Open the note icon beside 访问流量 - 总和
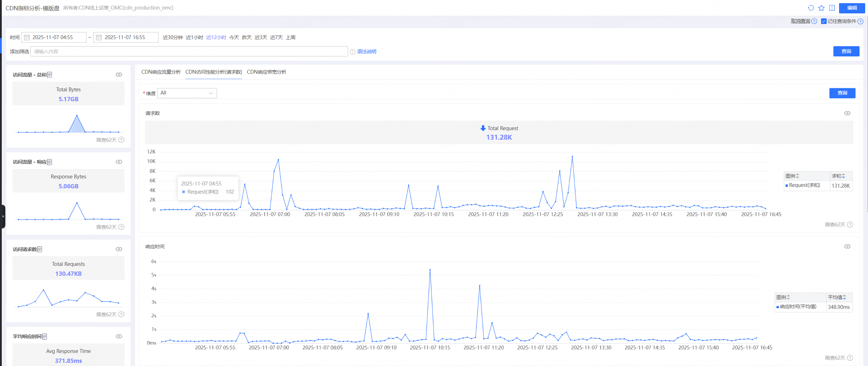868x366 pixels. tap(50, 75)
